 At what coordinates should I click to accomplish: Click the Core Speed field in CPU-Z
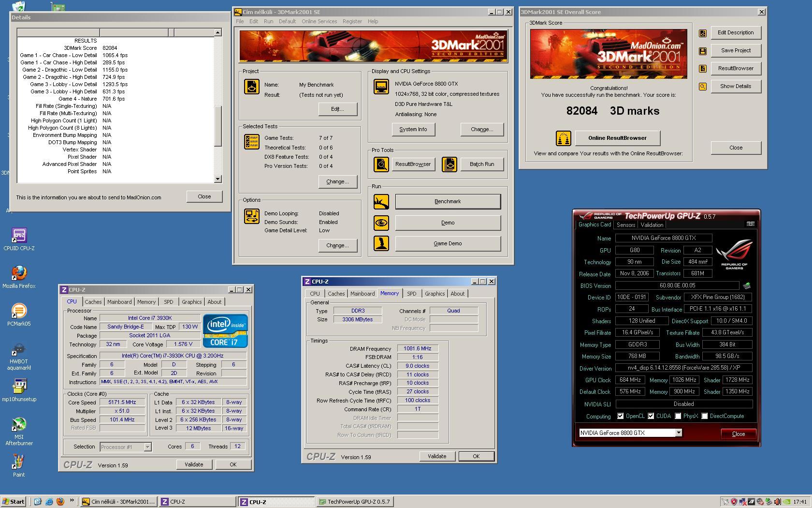(x=122, y=403)
